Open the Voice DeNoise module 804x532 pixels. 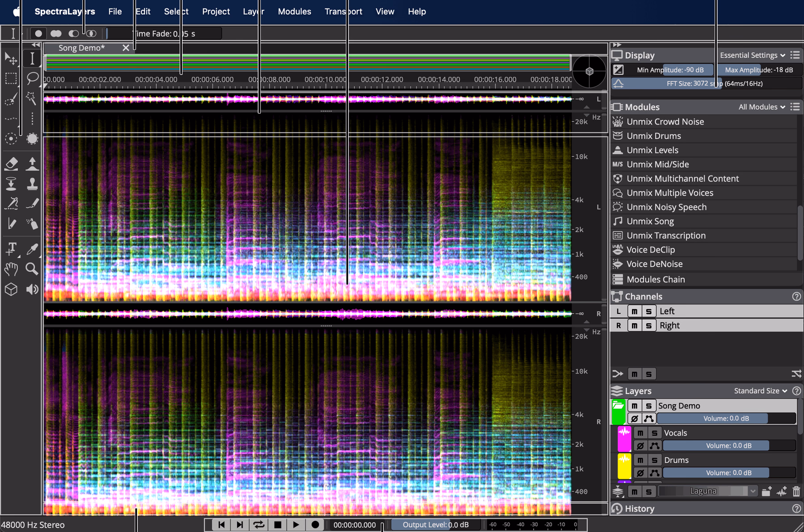tap(705, 264)
